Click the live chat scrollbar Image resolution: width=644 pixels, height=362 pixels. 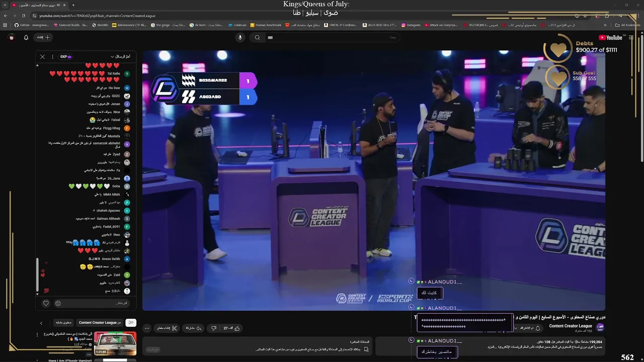pos(37,274)
